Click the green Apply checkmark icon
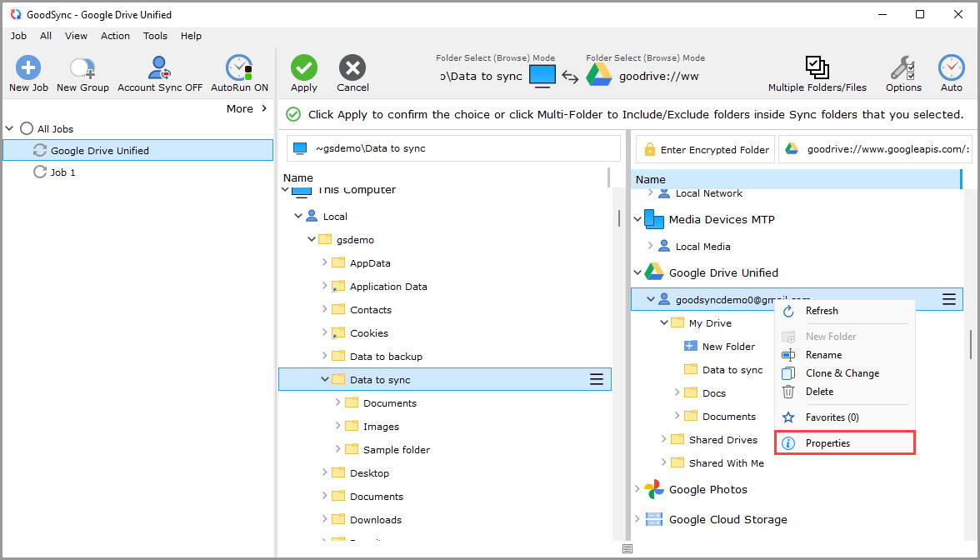The width and height of the screenshot is (980, 560). (303, 67)
